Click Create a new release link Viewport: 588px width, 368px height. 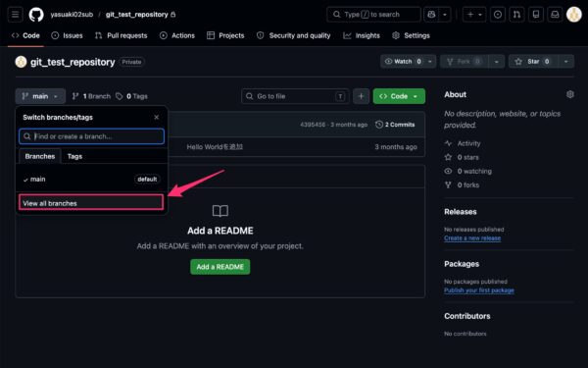(x=472, y=238)
